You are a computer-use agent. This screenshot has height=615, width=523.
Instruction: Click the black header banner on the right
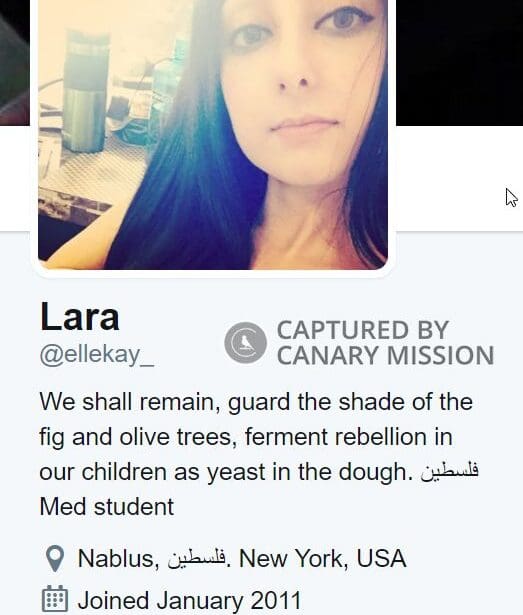click(x=459, y=63)
